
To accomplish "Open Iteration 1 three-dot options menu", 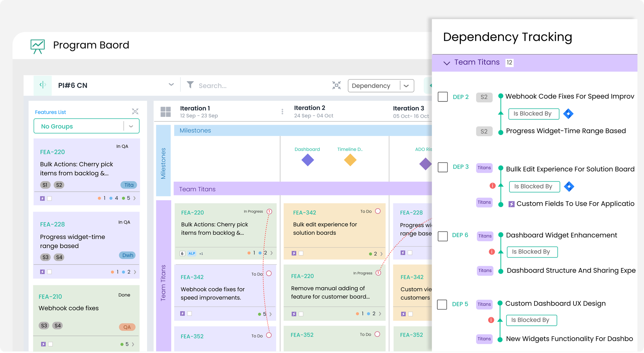I will coord(282,111).
